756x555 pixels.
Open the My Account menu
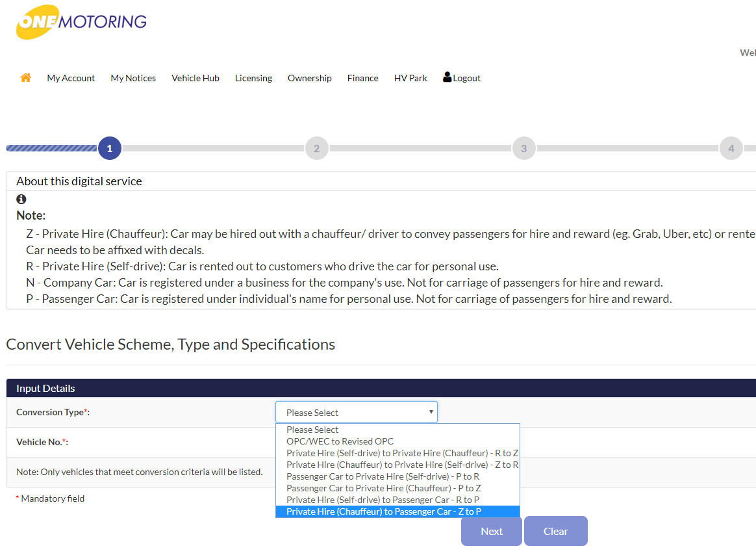click(71, 78)
